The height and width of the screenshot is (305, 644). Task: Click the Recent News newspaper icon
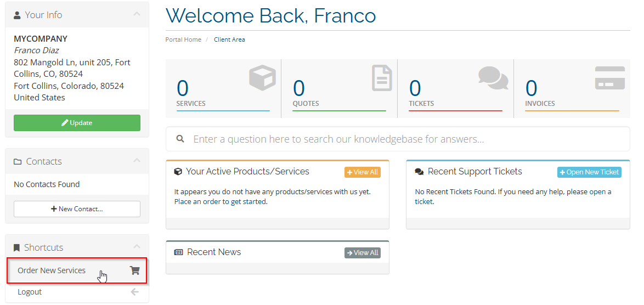pos(178,252)
